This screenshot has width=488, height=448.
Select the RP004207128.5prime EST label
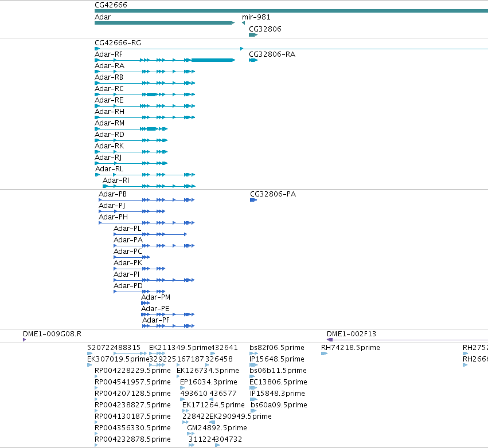click(132, 394)
